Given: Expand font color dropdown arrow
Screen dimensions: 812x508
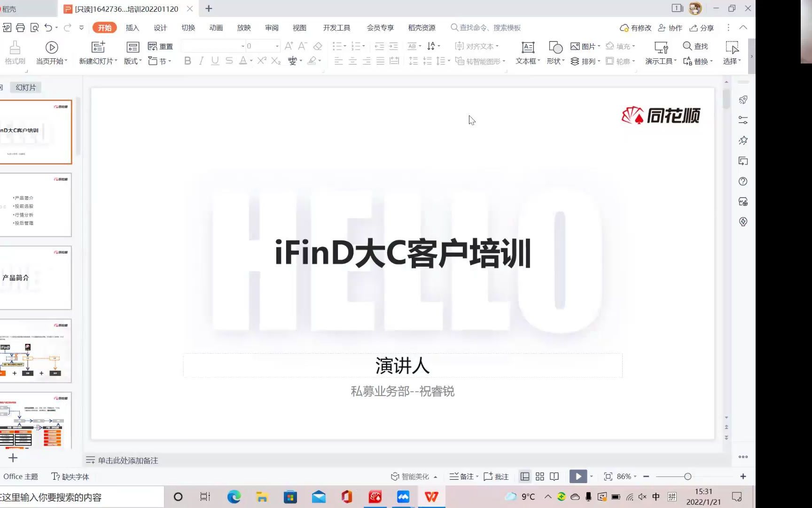Looking at the screenshot, I should pyautogui.click(x=251, y=61).
